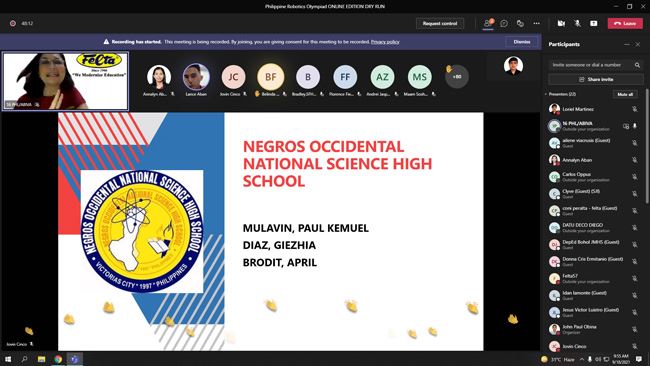Click the B Bradley avatar

308,77
